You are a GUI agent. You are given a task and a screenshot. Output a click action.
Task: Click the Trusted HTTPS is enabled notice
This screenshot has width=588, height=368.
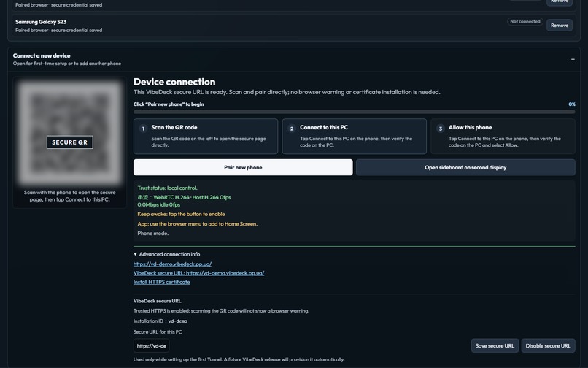click(221, 310)
